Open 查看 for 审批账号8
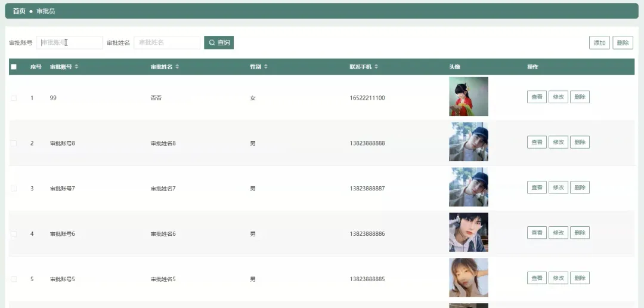The height and width of the screenshot is (308, 644). point(537,142)
